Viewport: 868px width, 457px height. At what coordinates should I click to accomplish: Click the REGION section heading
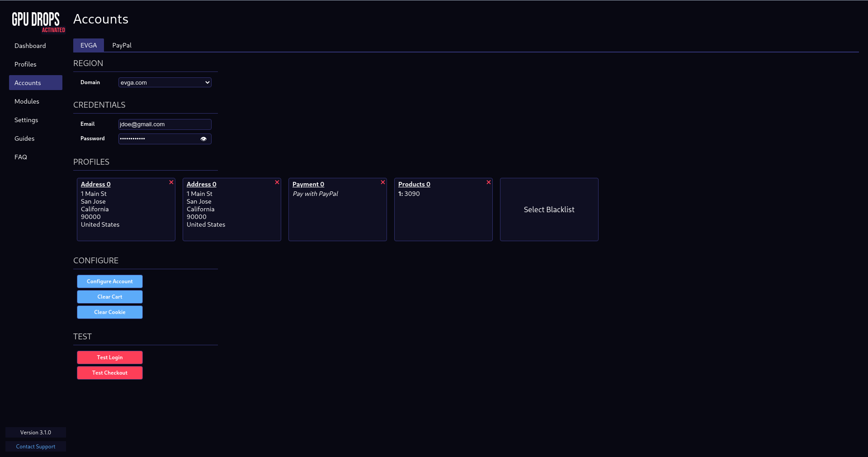pos(88,63)
